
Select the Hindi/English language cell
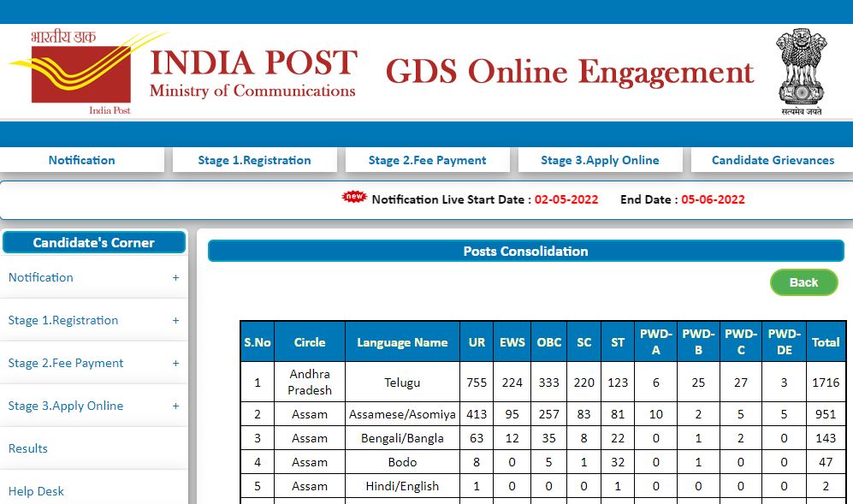[x=402, y=486]
